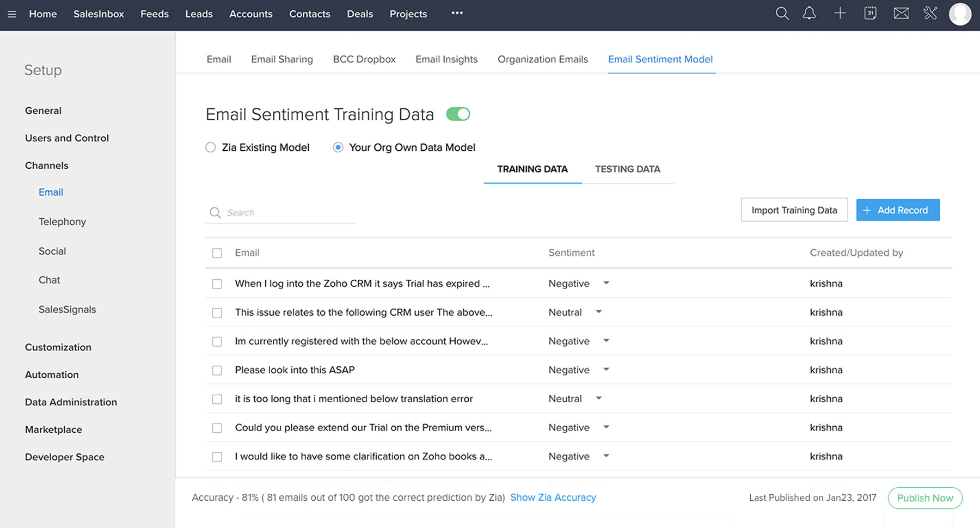Open Chat under Channels
Image resolution: width=980 pixels, height=528 pixels.
(x=49, y=280)
